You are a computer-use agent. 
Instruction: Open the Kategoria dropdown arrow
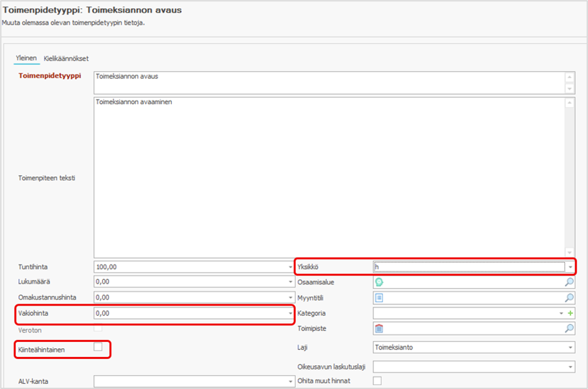pyautogui.click(x=561, y=313)
